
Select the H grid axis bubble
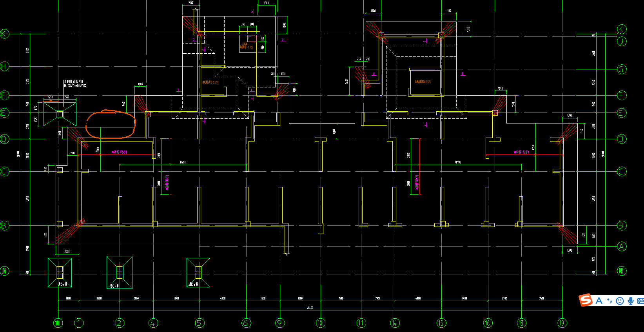[x=4, y=66]
